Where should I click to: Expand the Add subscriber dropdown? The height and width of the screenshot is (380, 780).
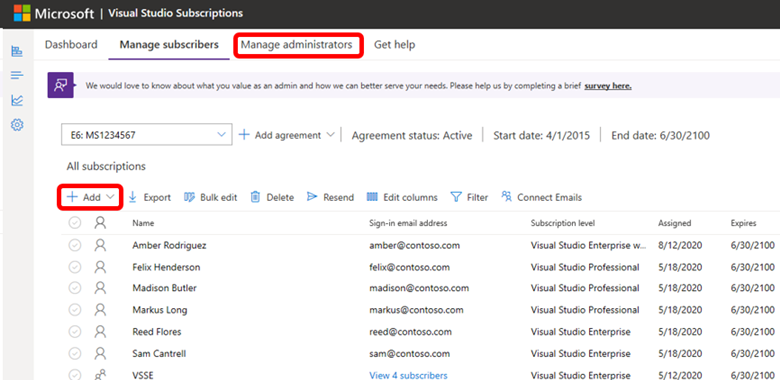(x=91, y=197)
